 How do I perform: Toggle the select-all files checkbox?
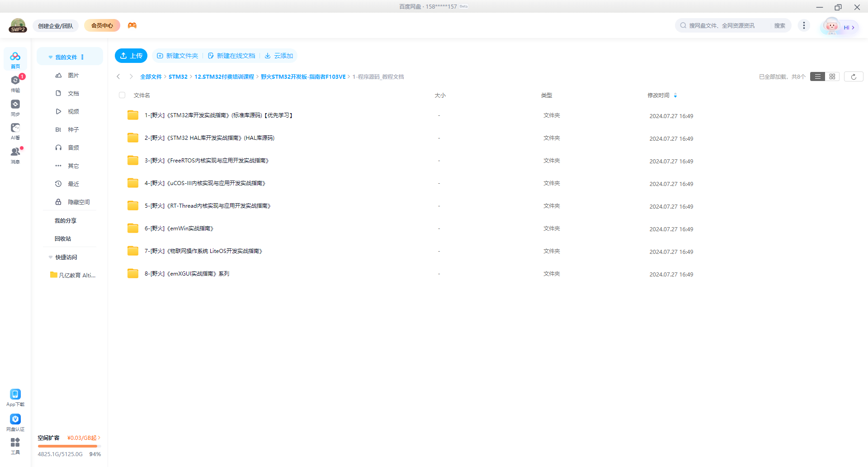click(122, 95)
